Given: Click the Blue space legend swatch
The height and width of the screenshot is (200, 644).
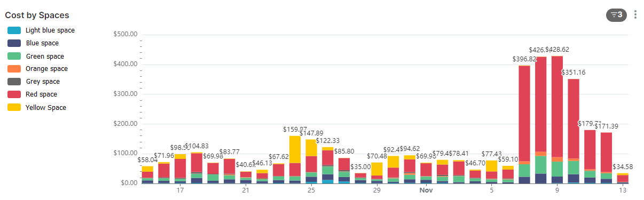Looking at the screenshot, I should point(14,43).
